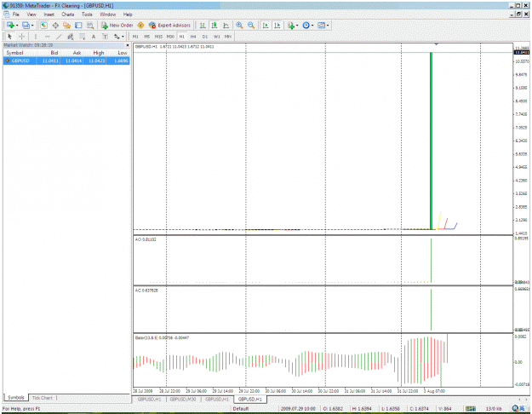This screenshot has height=414, width=532.
Task: Select the Vertical Line drawing tool
Action: click(35, 37)
